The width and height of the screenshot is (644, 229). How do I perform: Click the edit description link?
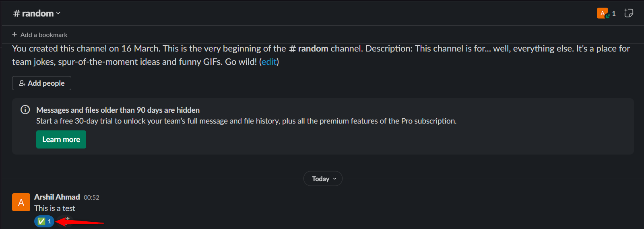click(269, 62)
